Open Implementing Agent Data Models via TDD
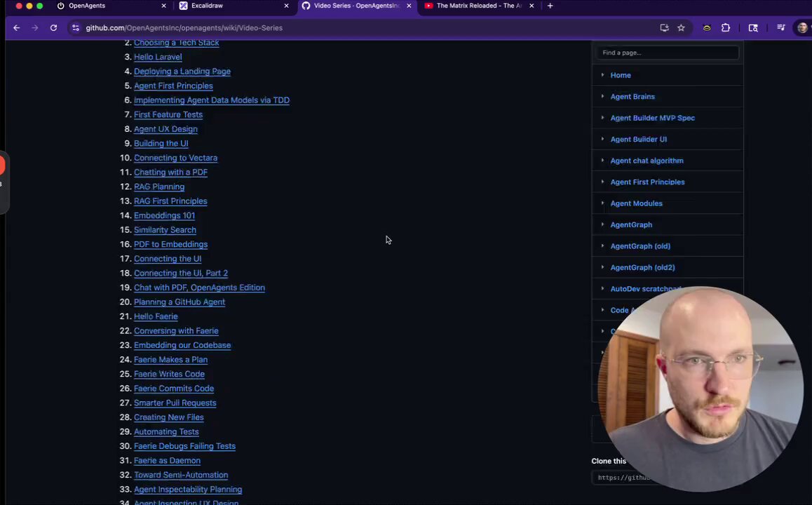812x505 pixels. [x=212, y=100]
